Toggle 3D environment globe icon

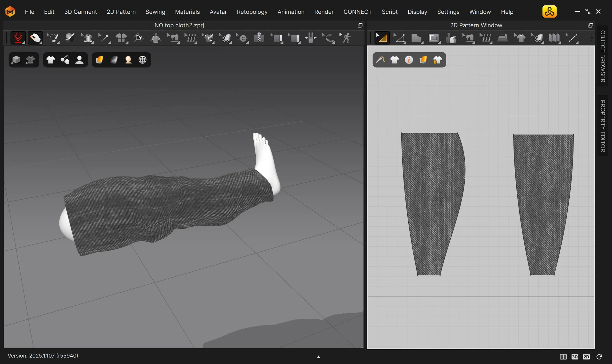[142, 60]
